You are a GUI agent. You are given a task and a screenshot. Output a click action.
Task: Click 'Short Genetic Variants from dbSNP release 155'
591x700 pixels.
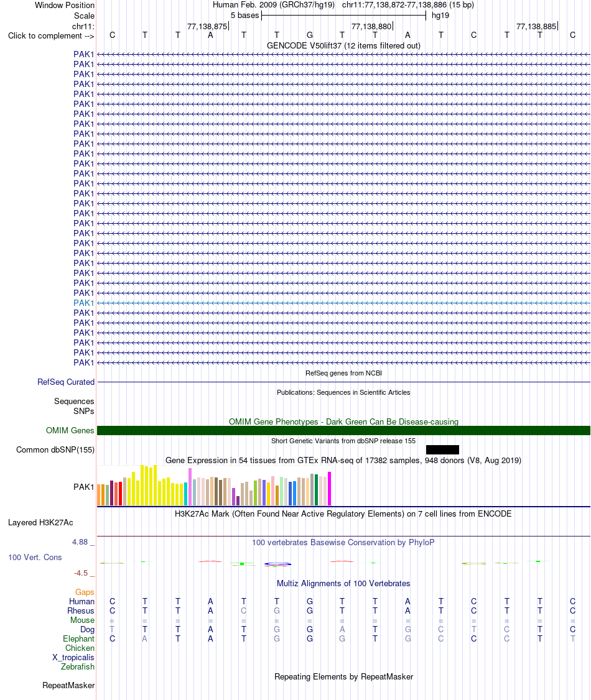coord(343,441)
